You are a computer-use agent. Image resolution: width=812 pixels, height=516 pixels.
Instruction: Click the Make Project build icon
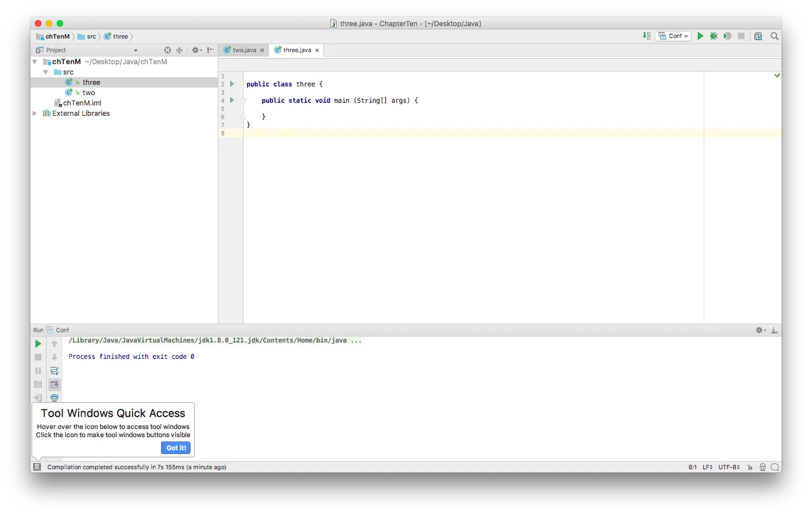click(x=647, y=36)
